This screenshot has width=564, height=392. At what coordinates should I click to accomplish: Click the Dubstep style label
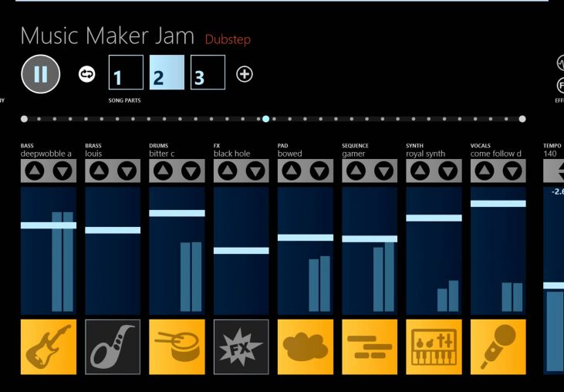point(228,39)
